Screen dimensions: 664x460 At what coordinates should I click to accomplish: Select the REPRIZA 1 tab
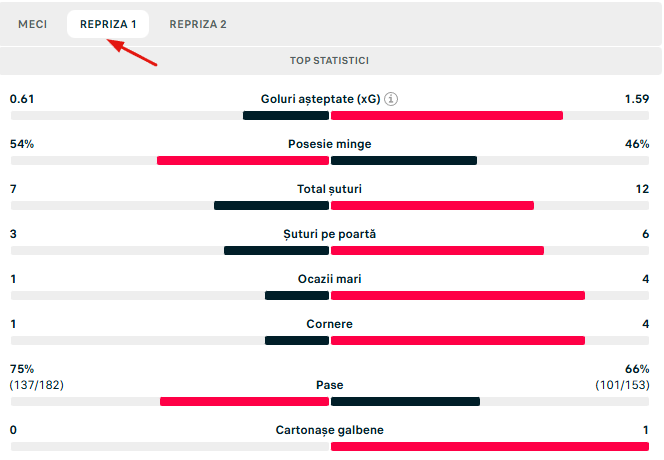(x=108, y=24)
